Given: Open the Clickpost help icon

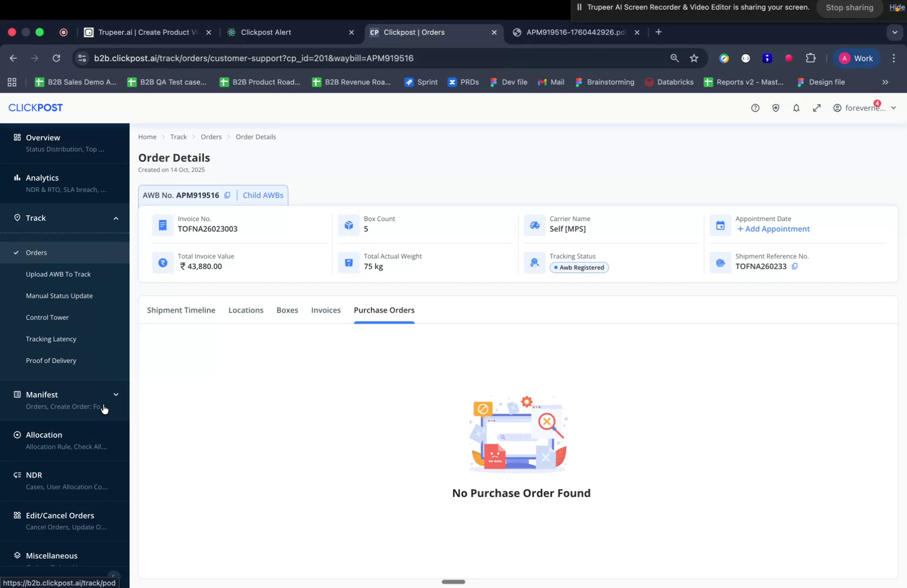Looking at the screenshot, I should 755,107.
